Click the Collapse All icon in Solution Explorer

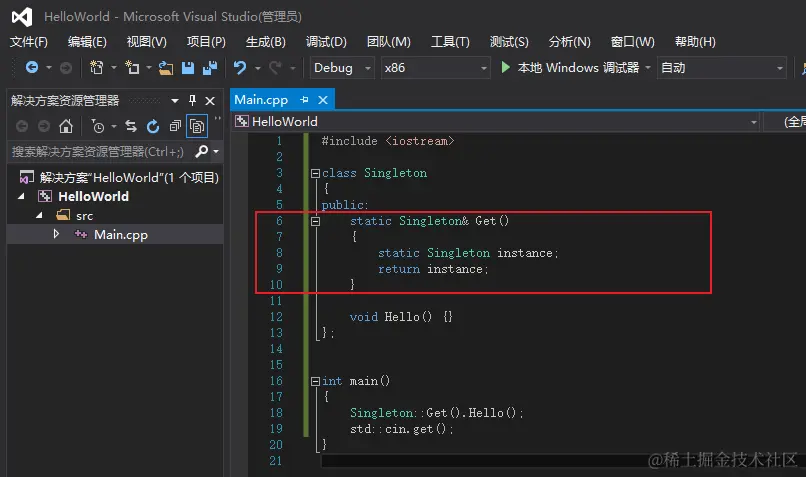pyautogui.click(x=175, y=126)
